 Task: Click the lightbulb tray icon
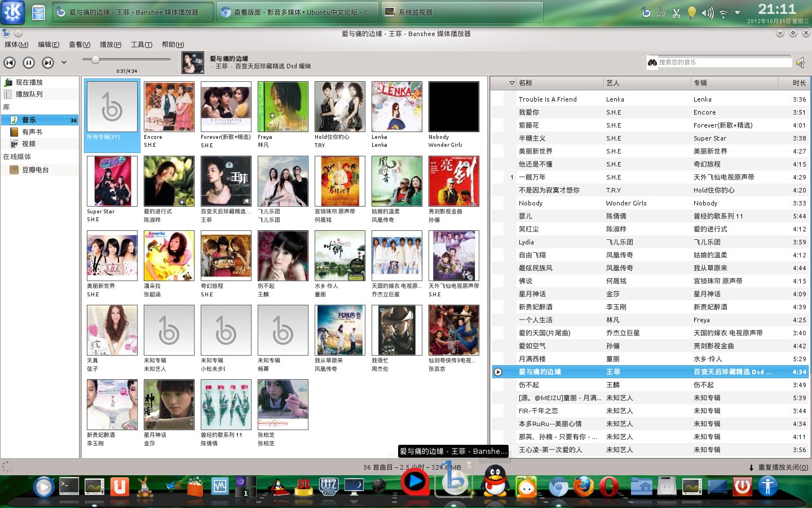point(691,12)
